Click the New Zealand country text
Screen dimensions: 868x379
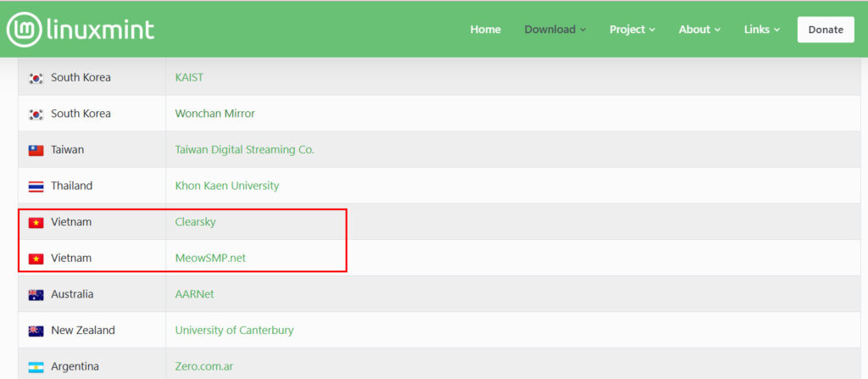(83, 330)
